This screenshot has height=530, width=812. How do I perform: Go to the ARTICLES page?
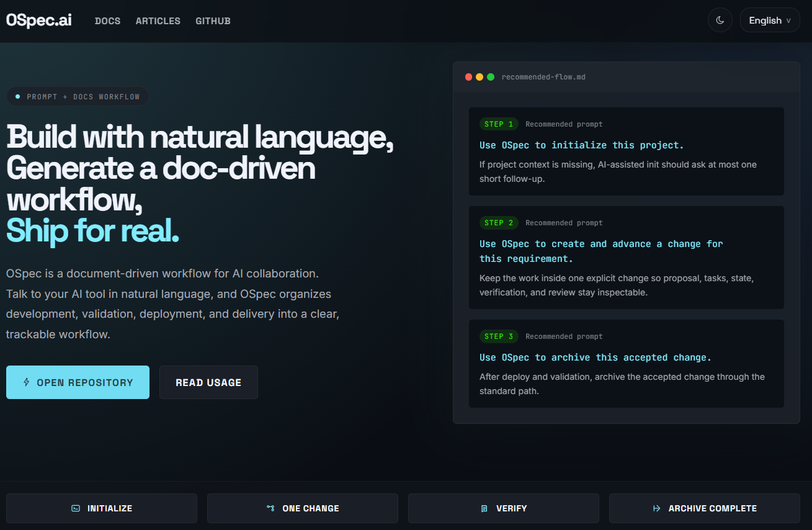pos(158,21)
